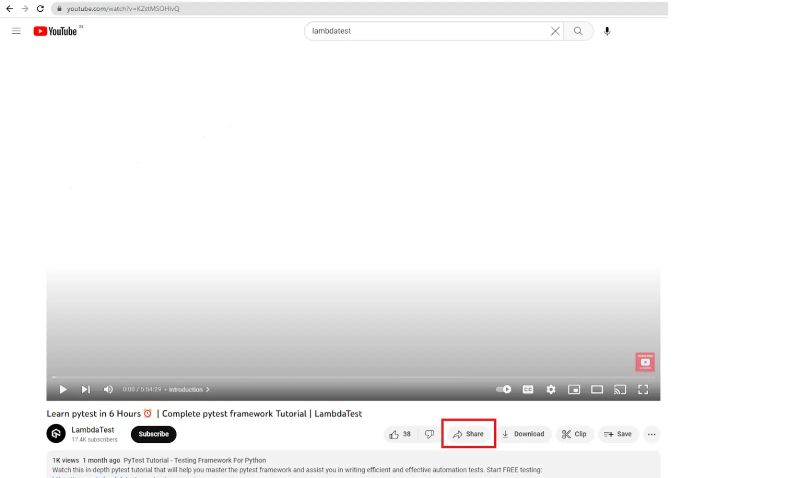
Task: Click the channel subscribe watermark in the video
Action: pyautogui.click(x=645, y=362)
